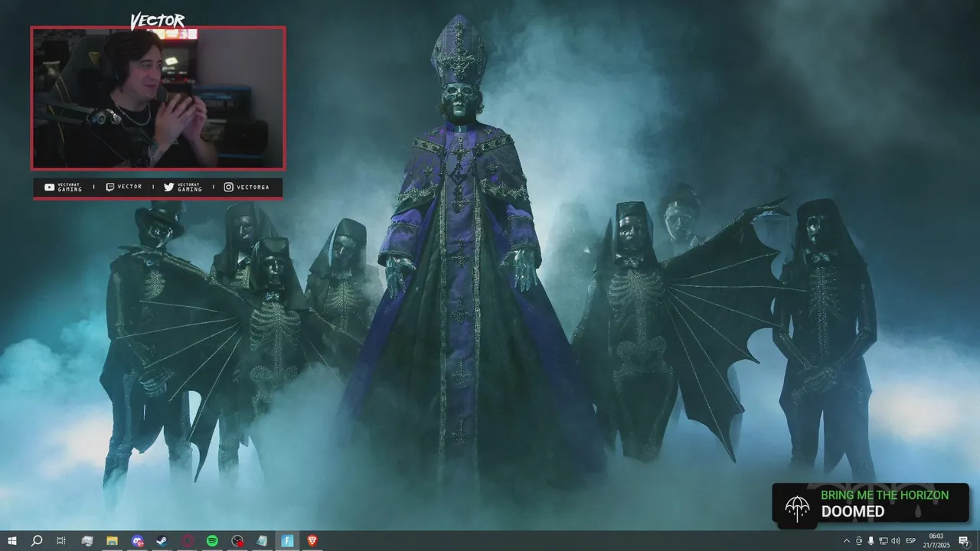Image resolution: width=980 pixels, height=551 pixels.
Task: Click the Bring Me The Horizon artist text
Action: coord(884,495)
